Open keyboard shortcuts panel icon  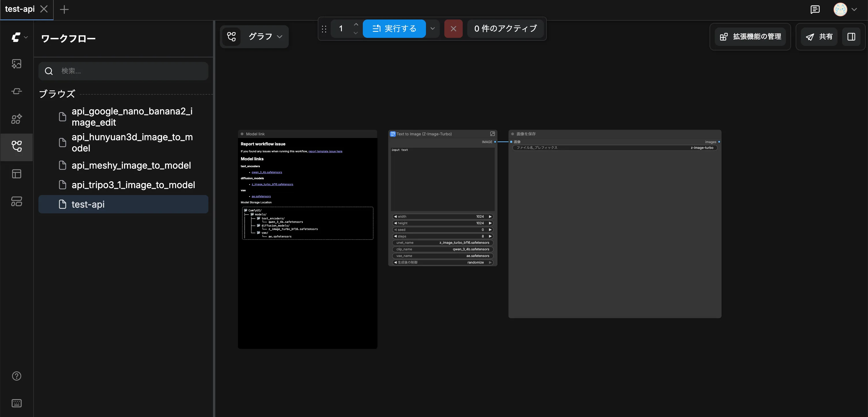[x=17, y=403]
